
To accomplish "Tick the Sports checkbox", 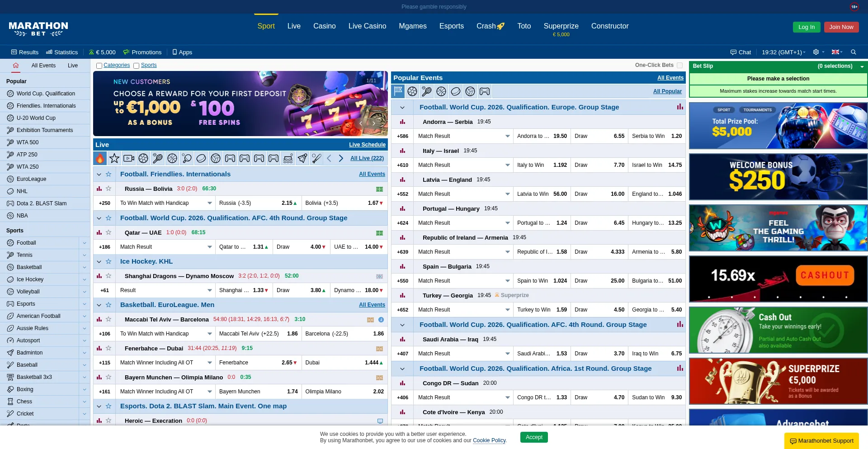I will [x=136, y=66].
